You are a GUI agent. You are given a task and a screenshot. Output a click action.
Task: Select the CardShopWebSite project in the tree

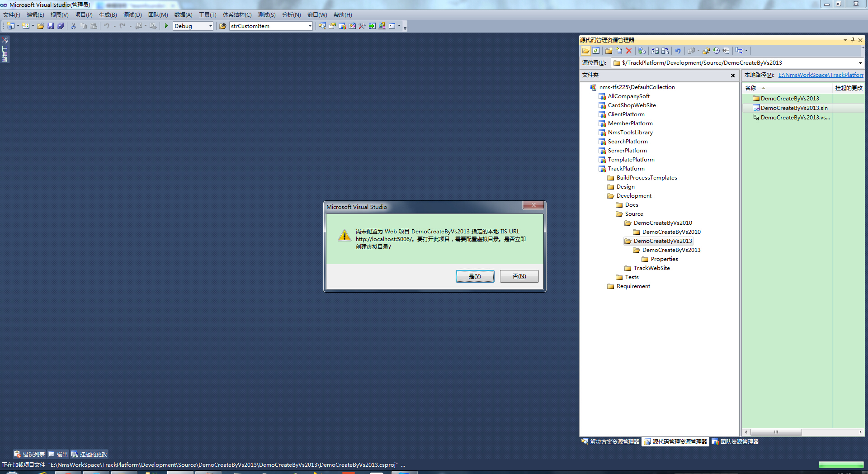[632, 105]
